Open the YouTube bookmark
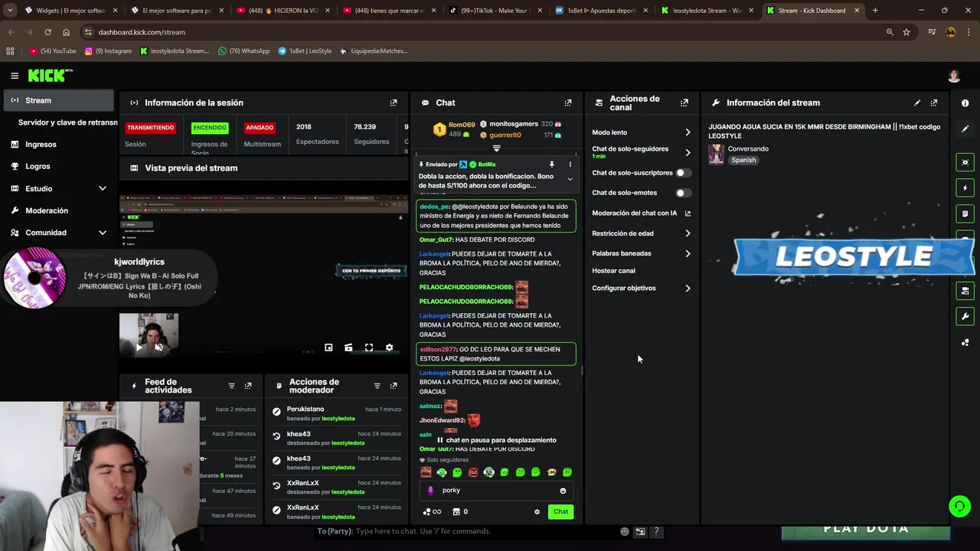Screen dimensions: 980x551 [53, 51]
